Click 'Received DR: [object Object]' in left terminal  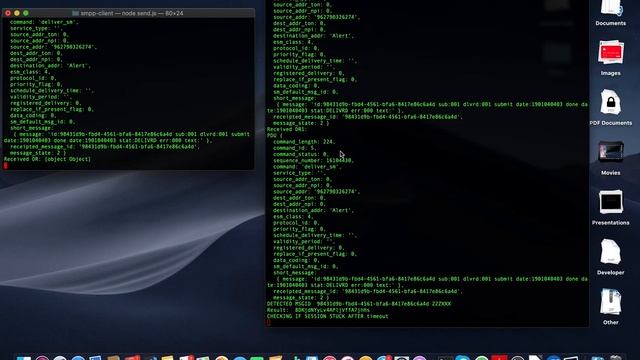pos(47,159)
